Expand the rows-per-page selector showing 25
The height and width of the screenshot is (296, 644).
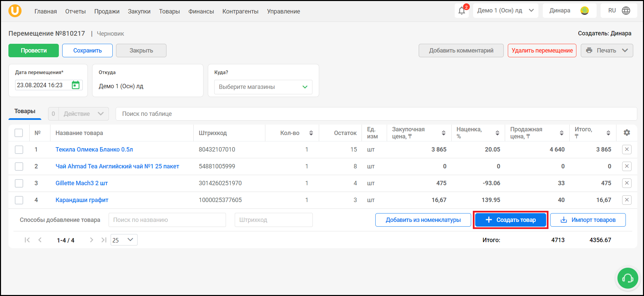coord(124,240)
